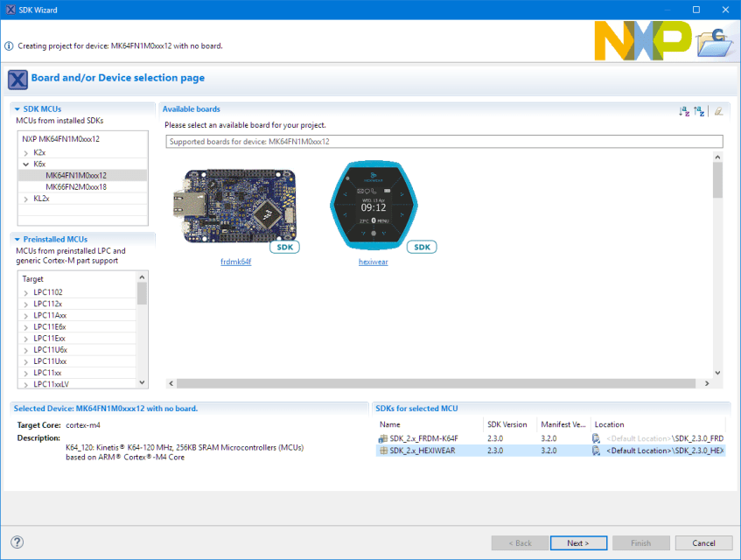This screenshot has width=741, height=560.
Task: Click the blue X page icon beside Board selection
Action: [17, 80]
